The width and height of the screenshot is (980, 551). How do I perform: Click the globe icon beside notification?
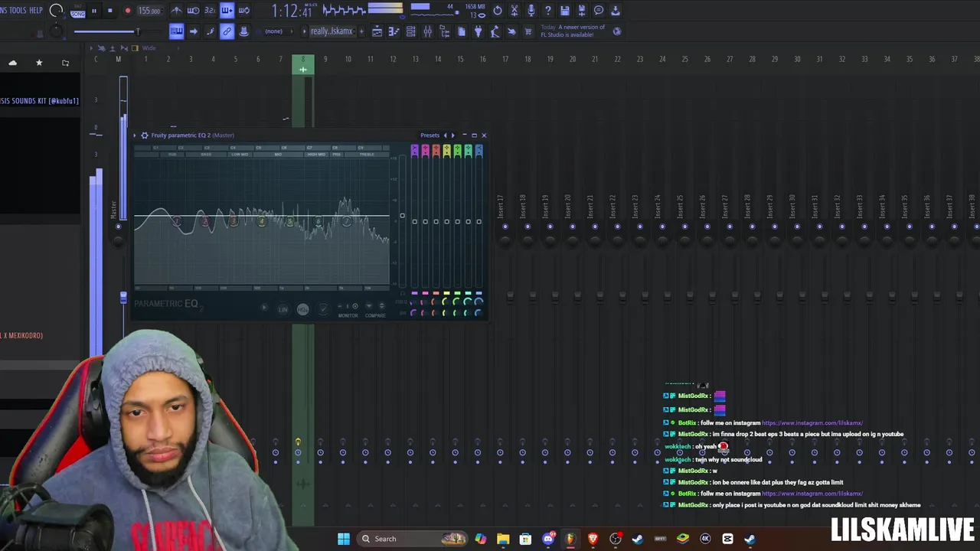(x=617, y=31)
